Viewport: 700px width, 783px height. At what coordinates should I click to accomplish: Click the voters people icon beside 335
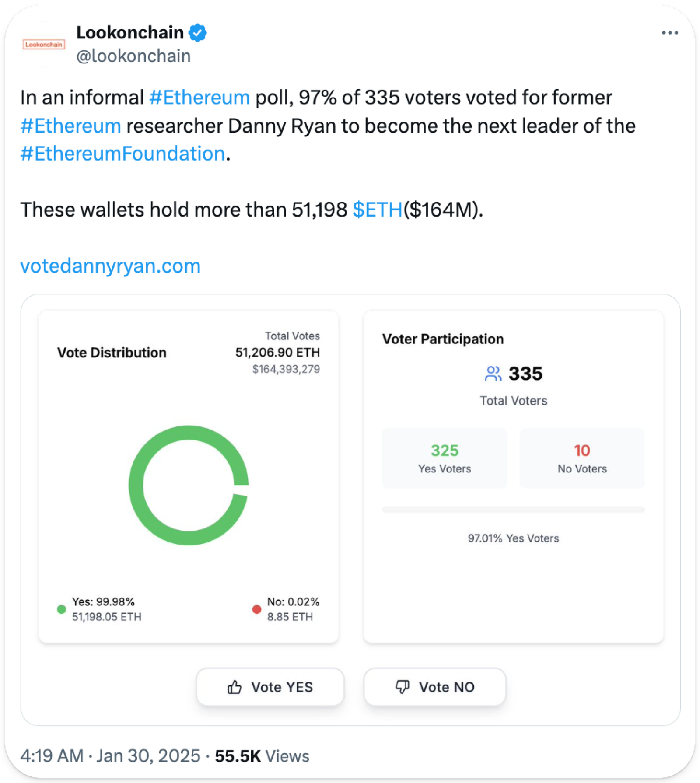493,374
